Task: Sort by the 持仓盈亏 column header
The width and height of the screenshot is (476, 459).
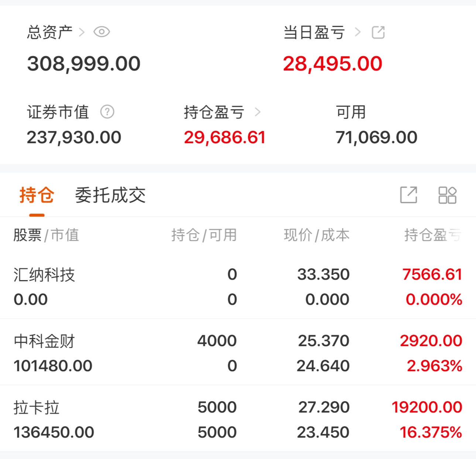Action: [x=433, y=235]
